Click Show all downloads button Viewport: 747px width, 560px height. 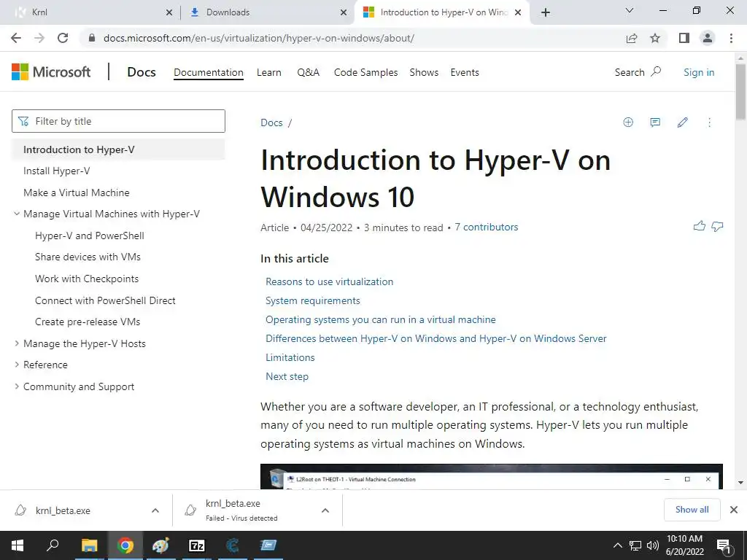tap(692, 510)
